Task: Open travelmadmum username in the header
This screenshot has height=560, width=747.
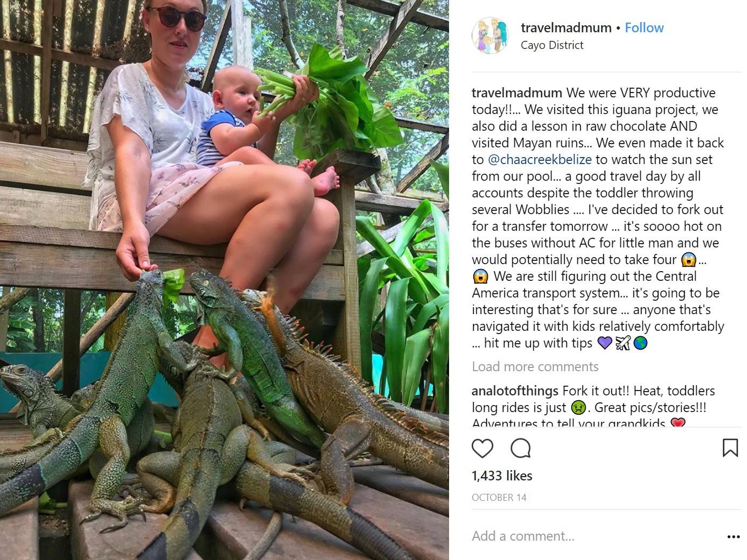Action: click(x=566, y=27)
